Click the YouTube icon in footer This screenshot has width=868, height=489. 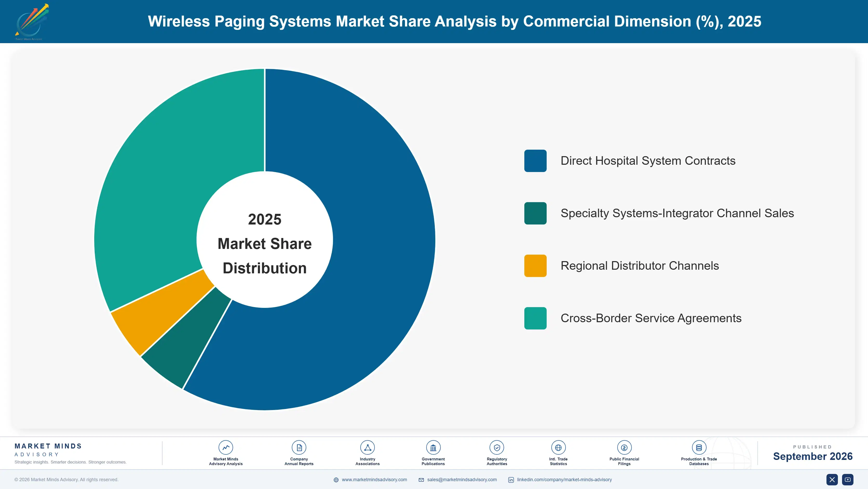click(847, 480)
